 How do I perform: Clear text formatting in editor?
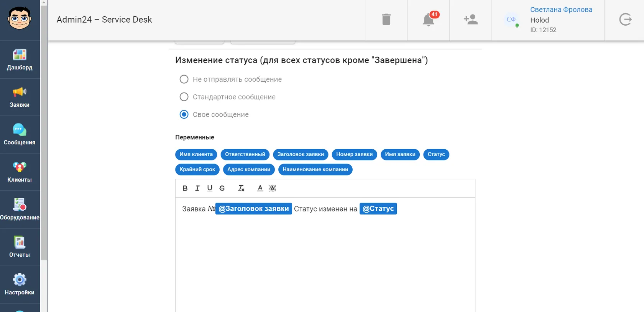(241, 188)
